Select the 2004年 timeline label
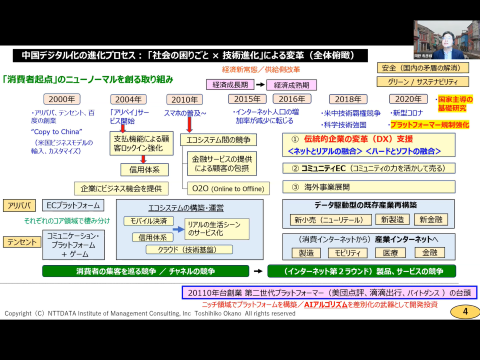This screenshot has width=480, height=360. 128,99
